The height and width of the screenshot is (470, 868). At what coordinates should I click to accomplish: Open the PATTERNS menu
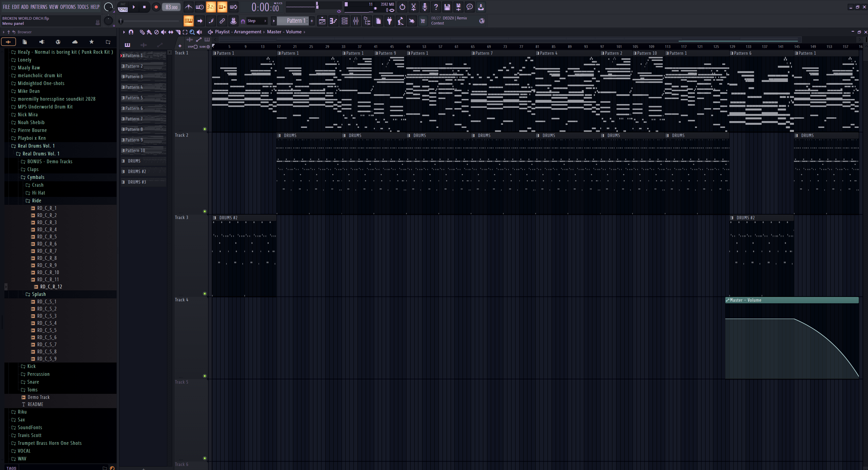click(39, 7)
